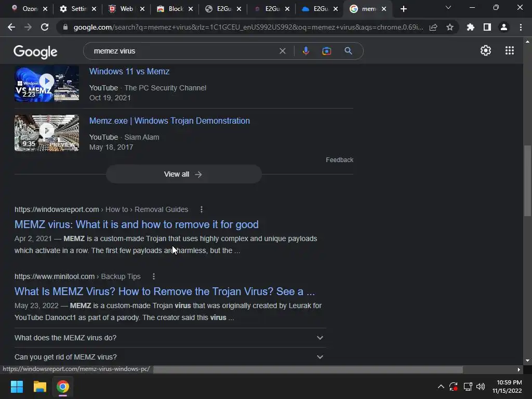
Task: Expand "What does the MEMZ virus do?"
Action: (170, 338)
